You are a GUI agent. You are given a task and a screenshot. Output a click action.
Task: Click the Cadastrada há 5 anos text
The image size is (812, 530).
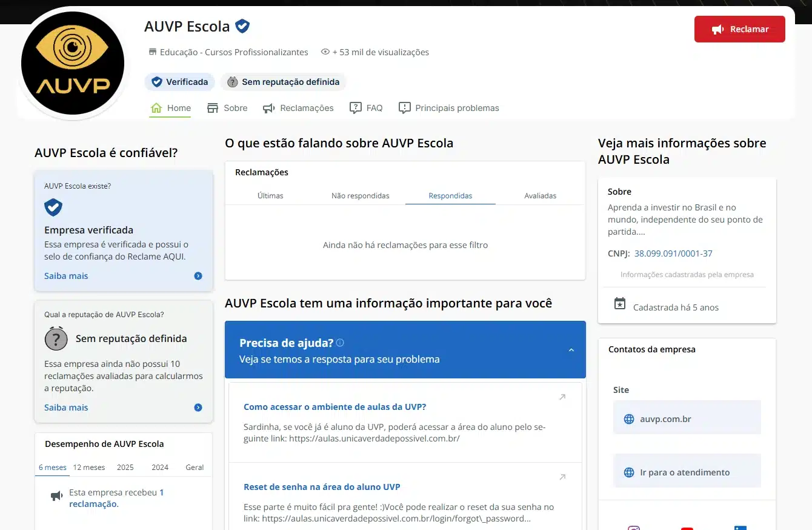[676, 307]
